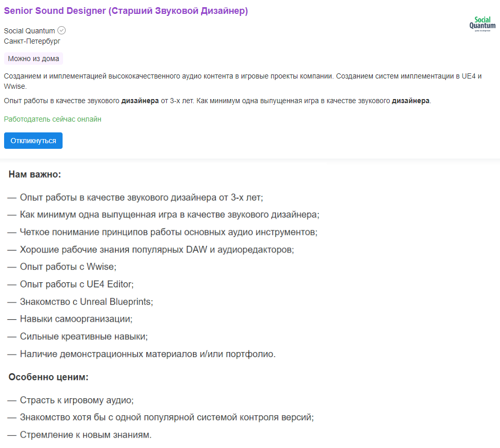The height and width of the screenshot is (448, 500).
Task: Click the "Работодатель сейчас онлайн" status text
Action: point(53,119)
